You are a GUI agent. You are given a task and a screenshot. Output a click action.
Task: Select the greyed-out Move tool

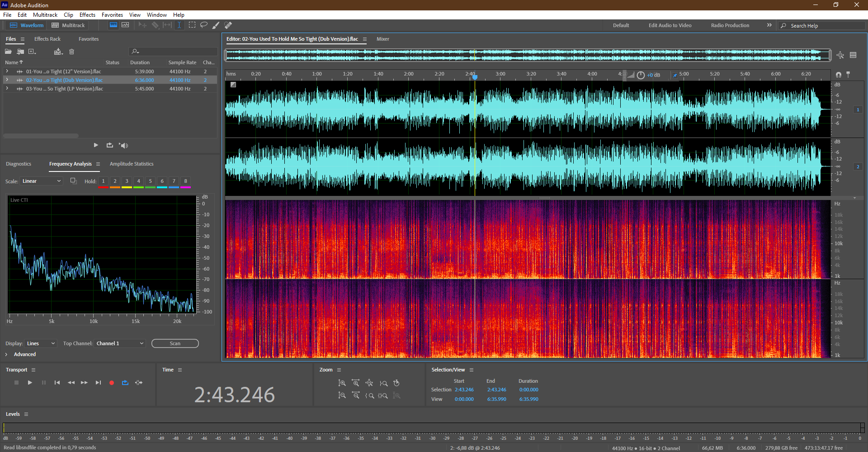coord(142,25)
